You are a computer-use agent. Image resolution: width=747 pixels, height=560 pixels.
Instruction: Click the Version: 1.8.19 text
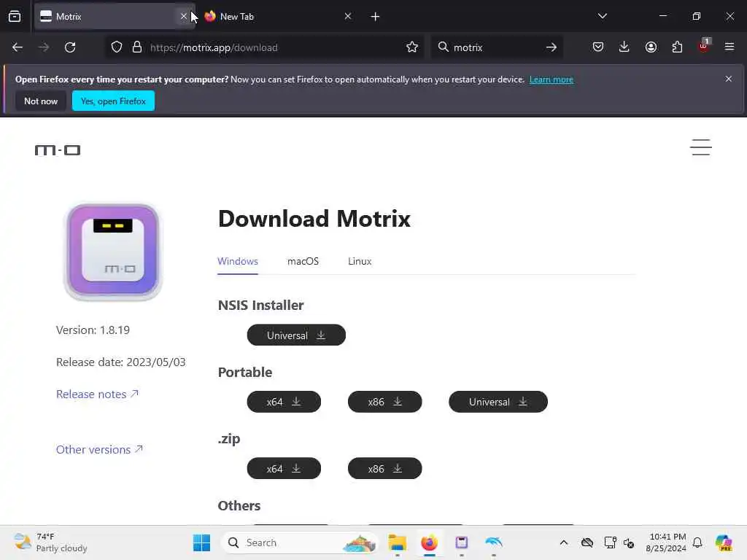(93, 330)
